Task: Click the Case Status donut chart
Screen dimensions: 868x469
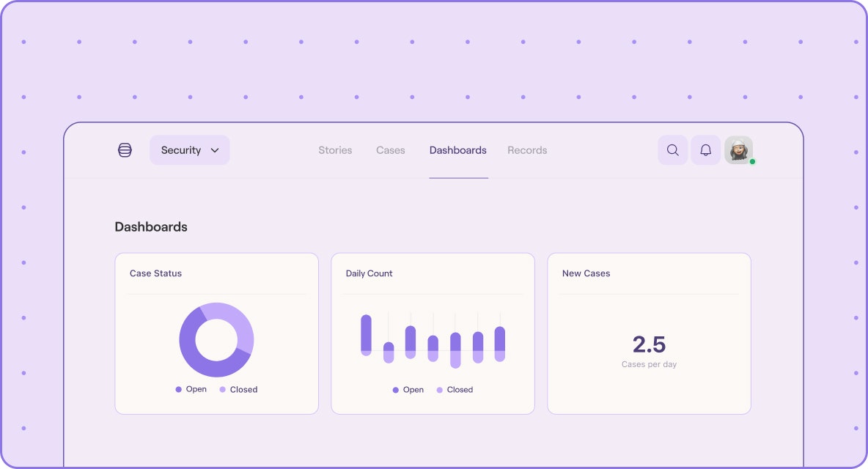Action: point(216,339)
